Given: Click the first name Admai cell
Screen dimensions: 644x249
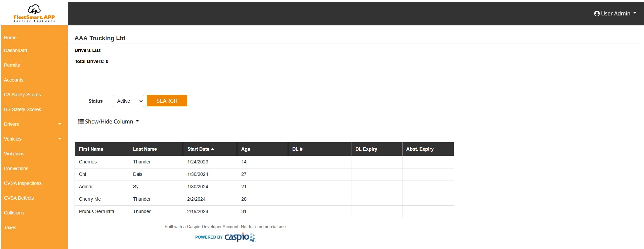Looking at the screenshot, I should (x=102, y=187).
